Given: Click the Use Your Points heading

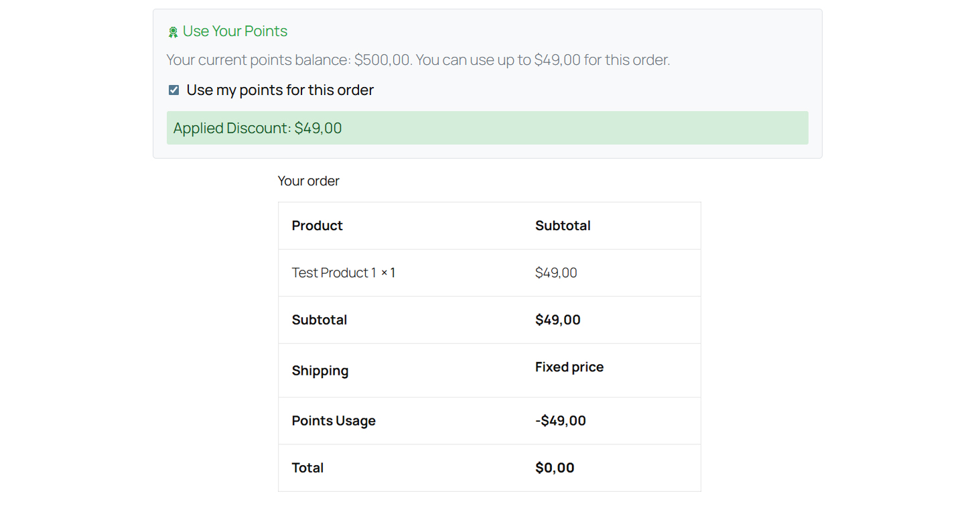Looking at the screenshot, I should [234, 31].
